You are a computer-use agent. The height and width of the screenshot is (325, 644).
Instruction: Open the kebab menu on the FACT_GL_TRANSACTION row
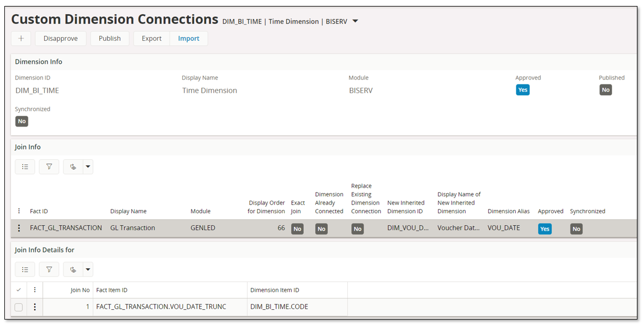click(19, 227)
